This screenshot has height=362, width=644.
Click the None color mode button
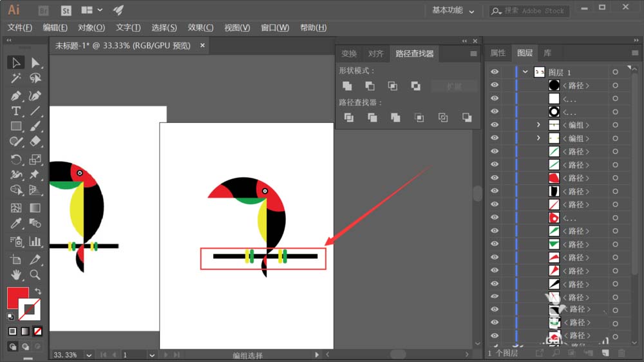pos(38,331)
